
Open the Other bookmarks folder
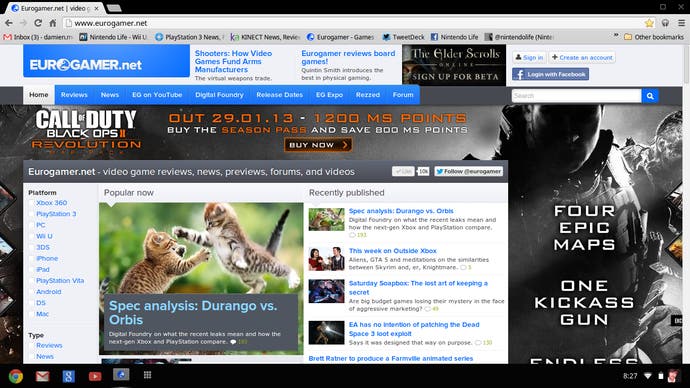coord(654,37)
